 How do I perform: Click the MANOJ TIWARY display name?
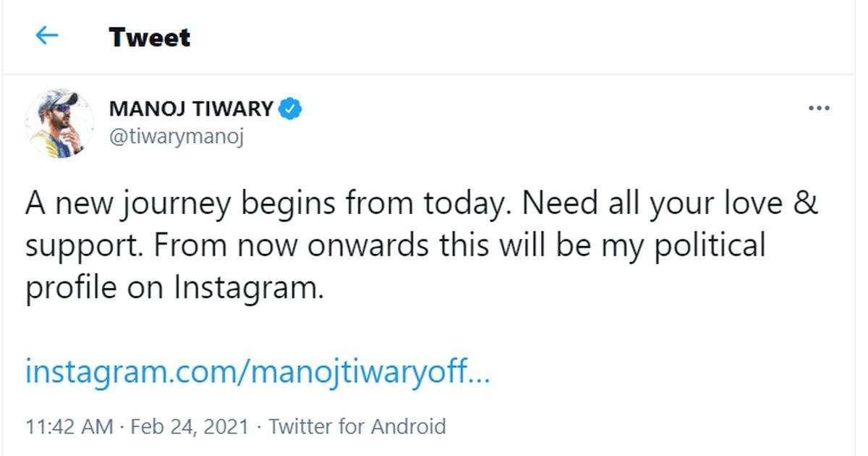click(191, 109)
